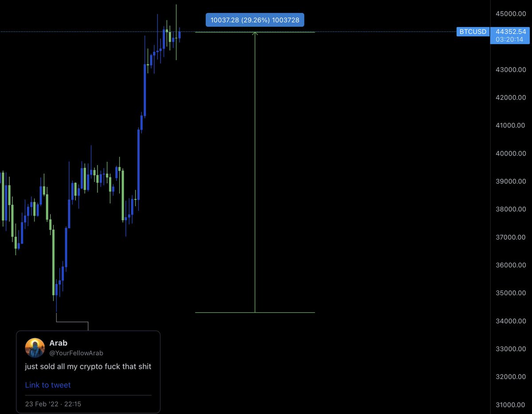Click the Arab profile avatar
The height and width of the screenshot is (414, 532).
click(x=35, y=347)
